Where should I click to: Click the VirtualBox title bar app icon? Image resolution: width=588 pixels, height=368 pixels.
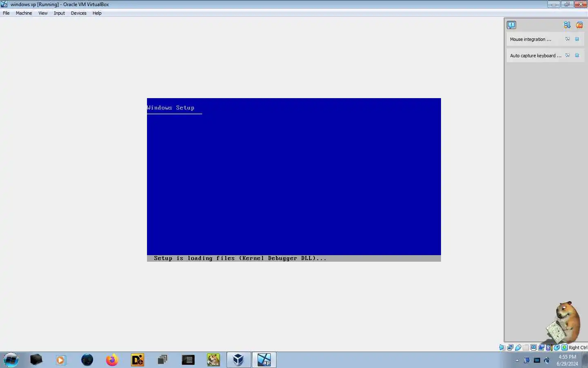[4, 4]
